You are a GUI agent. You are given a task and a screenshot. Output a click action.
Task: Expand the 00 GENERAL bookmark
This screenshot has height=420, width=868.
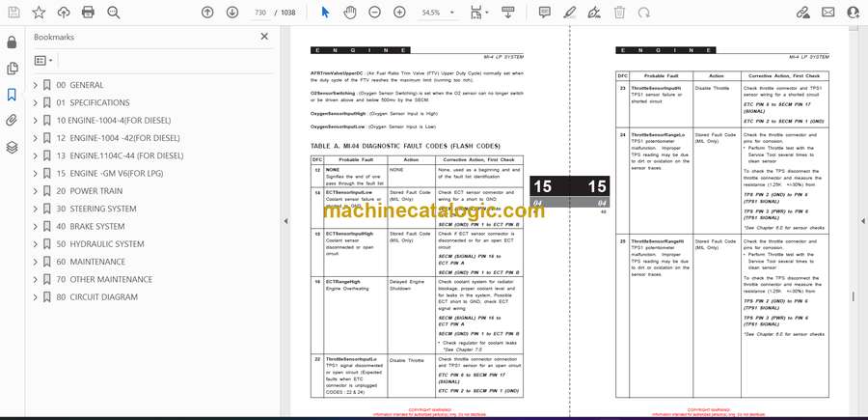(x=36, y=85)
